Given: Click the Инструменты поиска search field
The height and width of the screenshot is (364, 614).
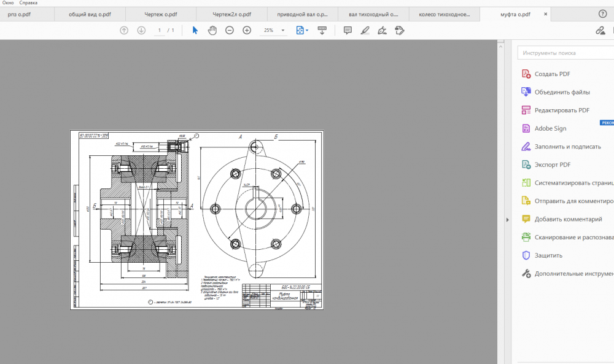Looking at the screenshot, I should tap(565, 53).
